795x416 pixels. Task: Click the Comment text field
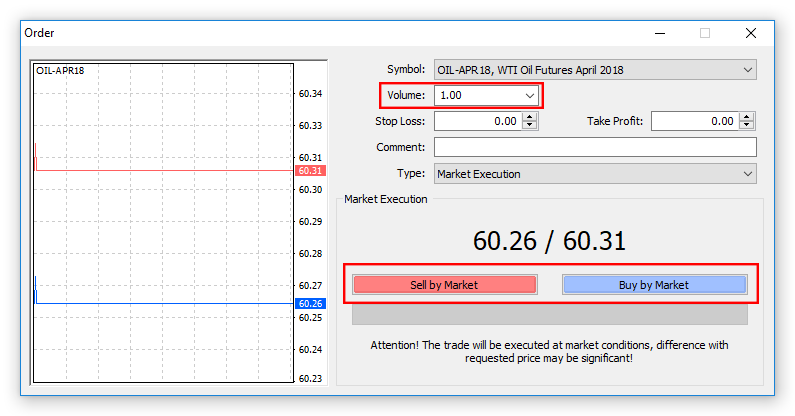pyautogui.click(x=595, y=147)
